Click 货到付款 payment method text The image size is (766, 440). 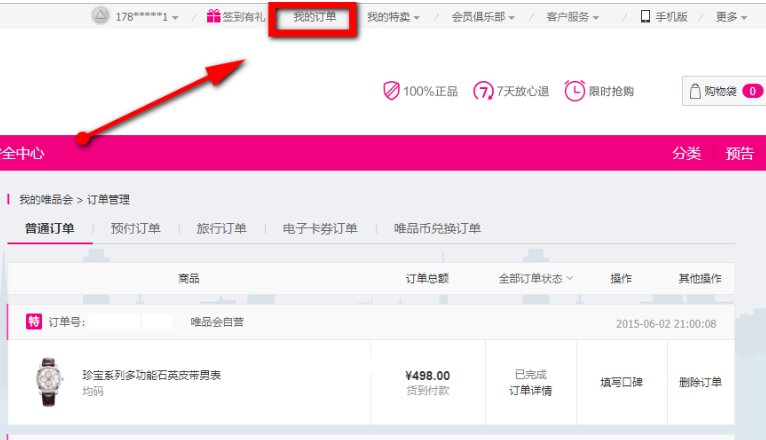point(427,391)
